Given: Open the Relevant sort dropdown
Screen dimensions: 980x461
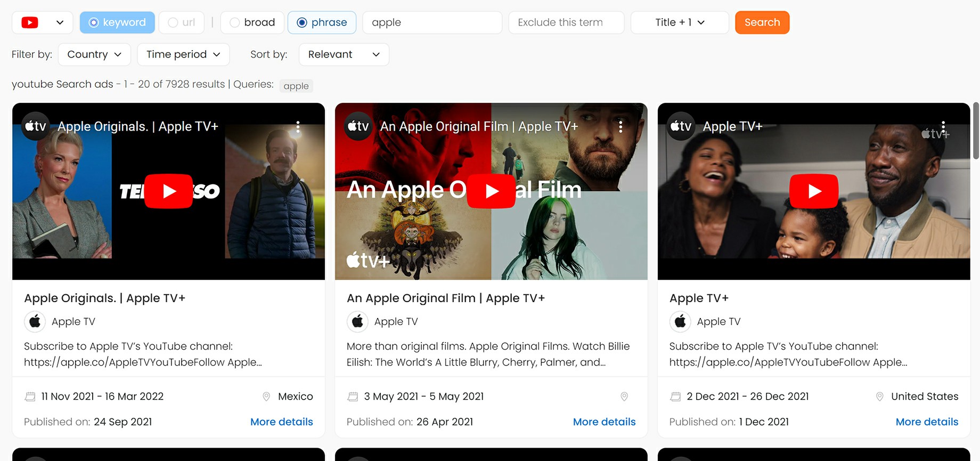Looking at the screenshot, I should coord(344,54).
